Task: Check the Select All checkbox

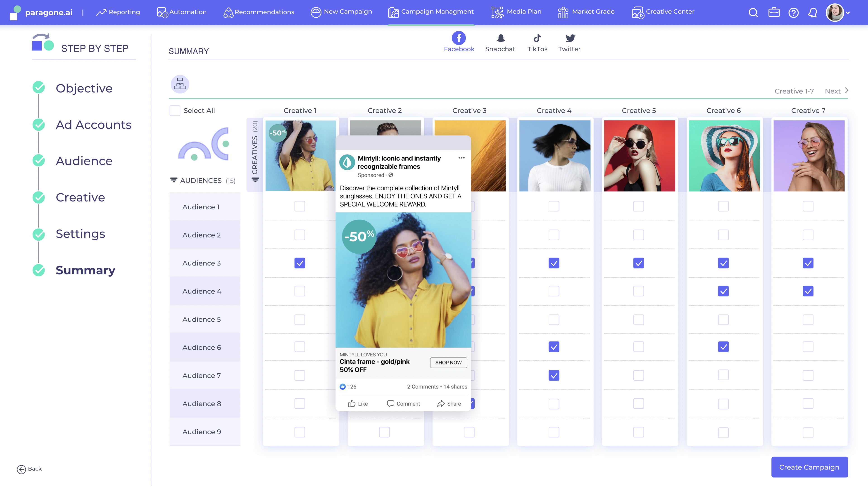Action: tap(175, 111)
